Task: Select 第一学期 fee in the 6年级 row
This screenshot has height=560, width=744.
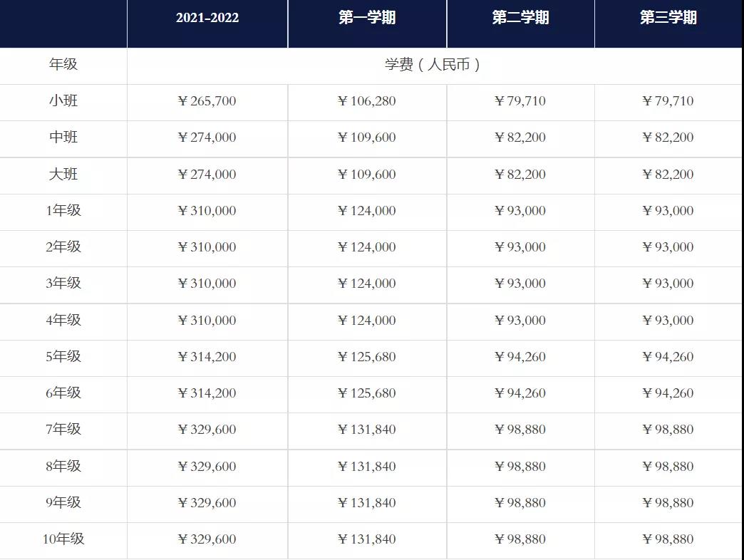Action: (x=366, y=393)
